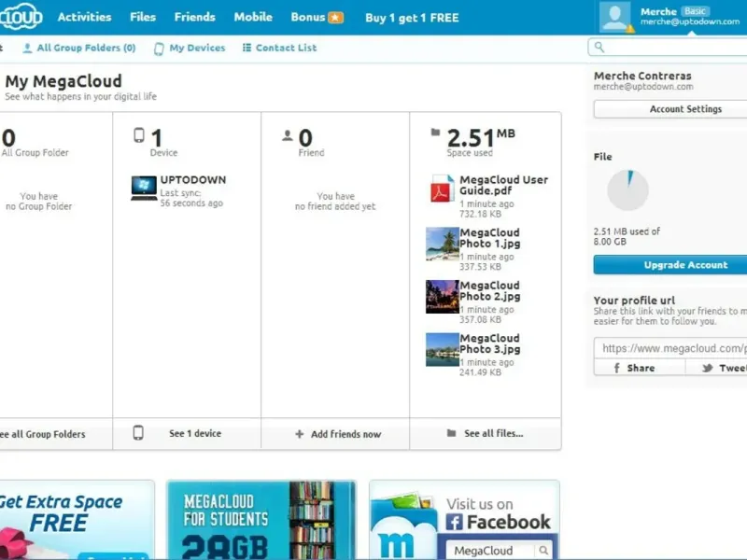Click the Bonus star badge icon

pyautogui.click(x=336, y=18)
